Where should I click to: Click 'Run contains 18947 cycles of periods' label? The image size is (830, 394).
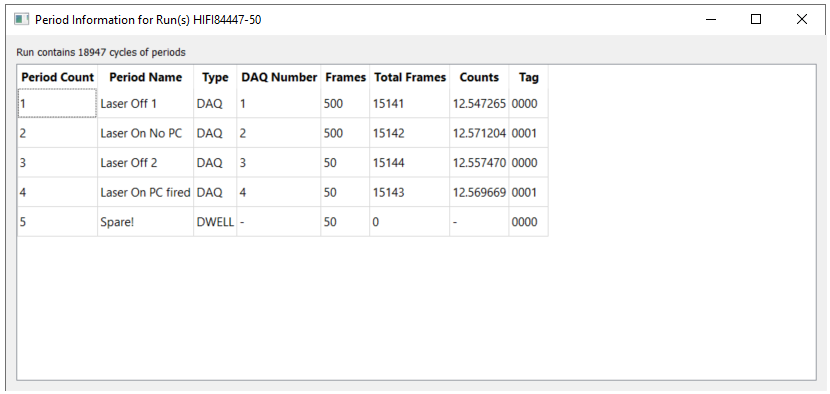pyautogui.click(x=101, y=52)
